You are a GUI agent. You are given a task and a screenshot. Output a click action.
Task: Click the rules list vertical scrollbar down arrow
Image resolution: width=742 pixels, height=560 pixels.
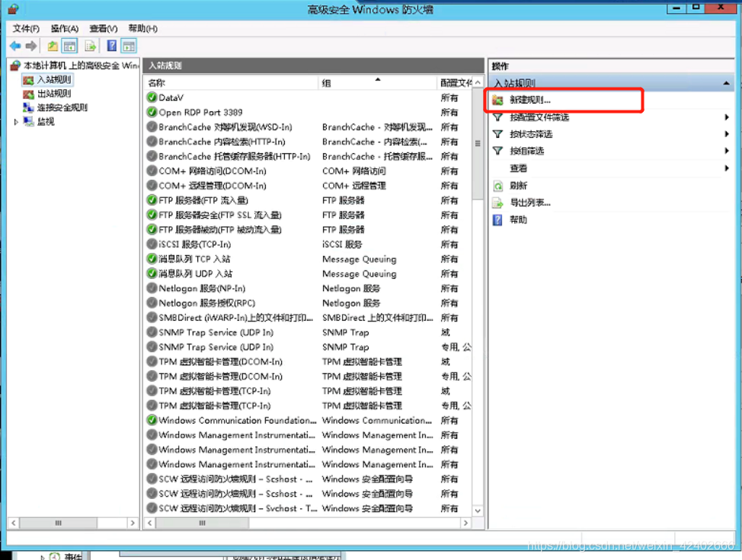click(x=478, y=510)
